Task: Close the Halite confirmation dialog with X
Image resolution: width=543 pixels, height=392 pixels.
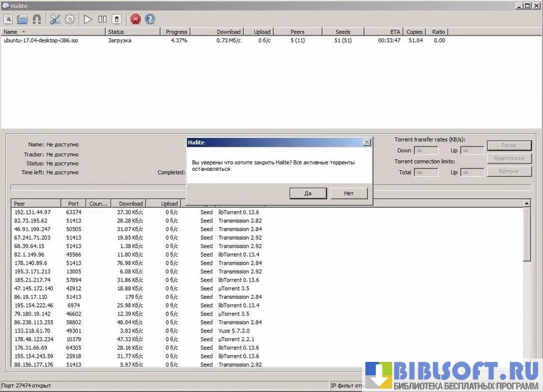Action: tap(366, 142)
